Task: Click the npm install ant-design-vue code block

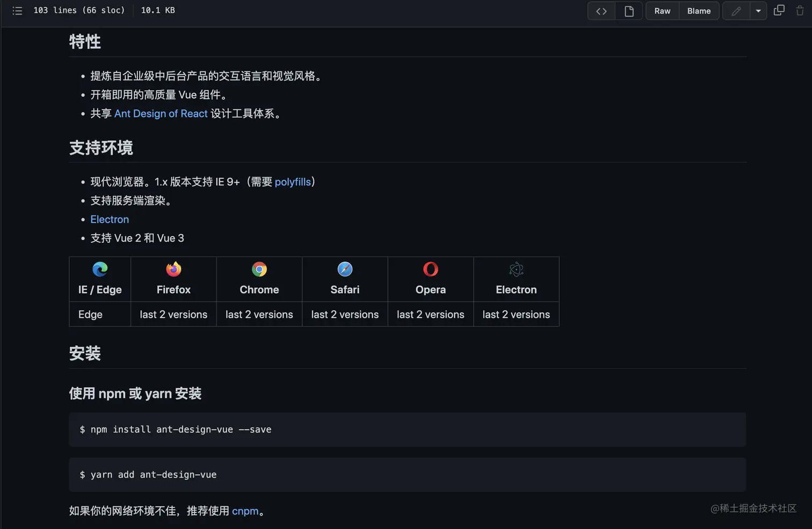Action: (407, 430)
